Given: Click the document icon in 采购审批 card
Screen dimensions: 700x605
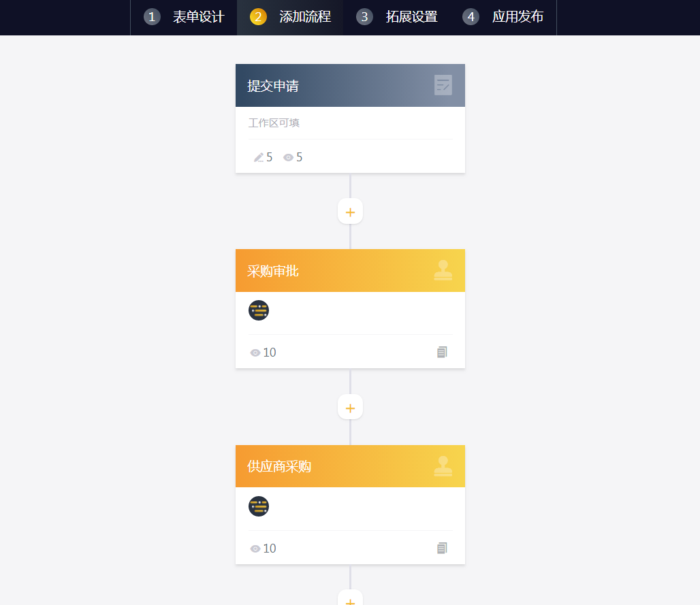Looking at the screenshot, I should [x=442, y=352].
